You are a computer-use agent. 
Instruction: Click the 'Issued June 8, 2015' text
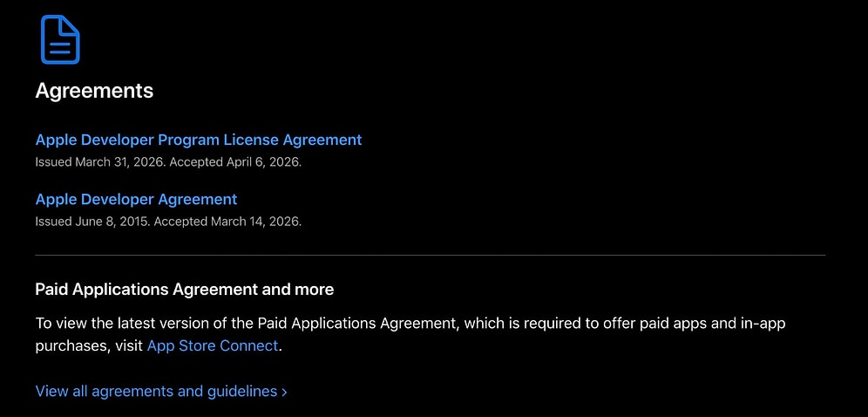pos(93,222)
